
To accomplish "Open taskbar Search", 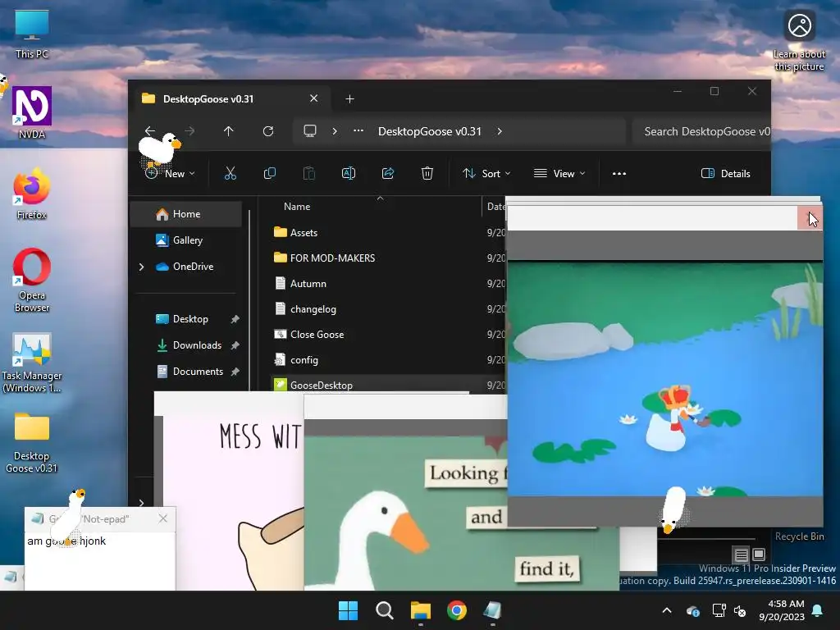I will (385, 610).
